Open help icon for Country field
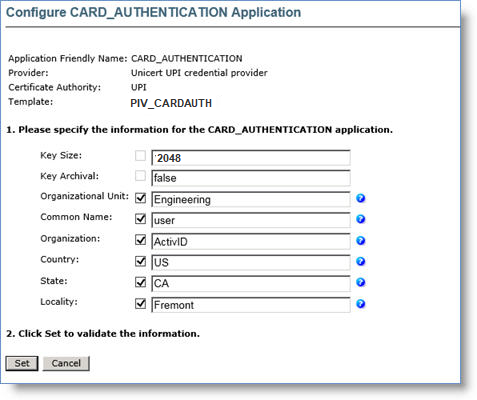This screenshot has height=400, width=477. tap(360, 261)
